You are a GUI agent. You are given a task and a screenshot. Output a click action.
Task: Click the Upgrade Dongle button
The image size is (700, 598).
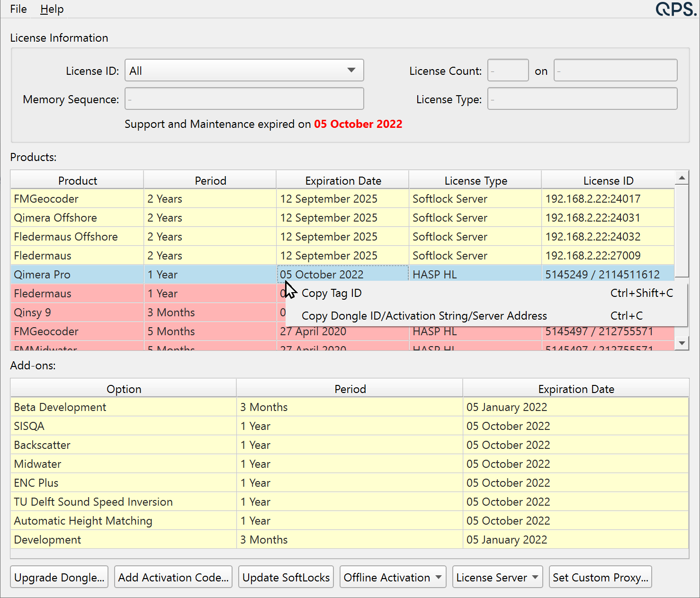(59, 577)
